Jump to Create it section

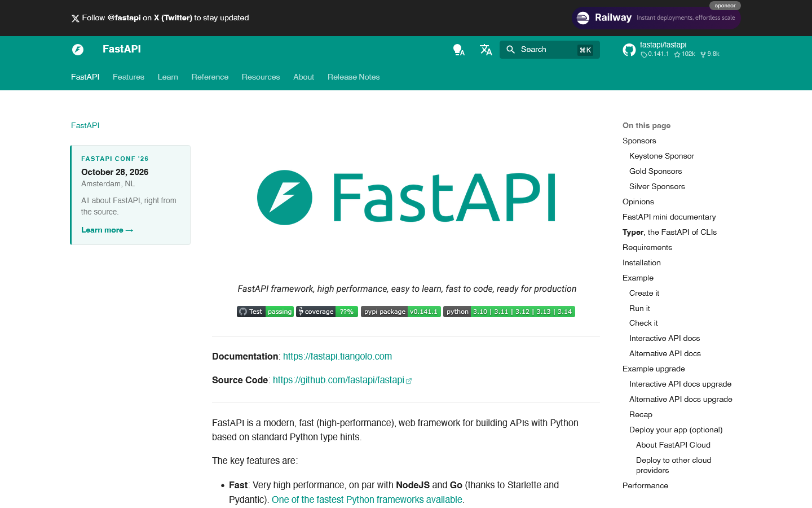pos(644,293)
